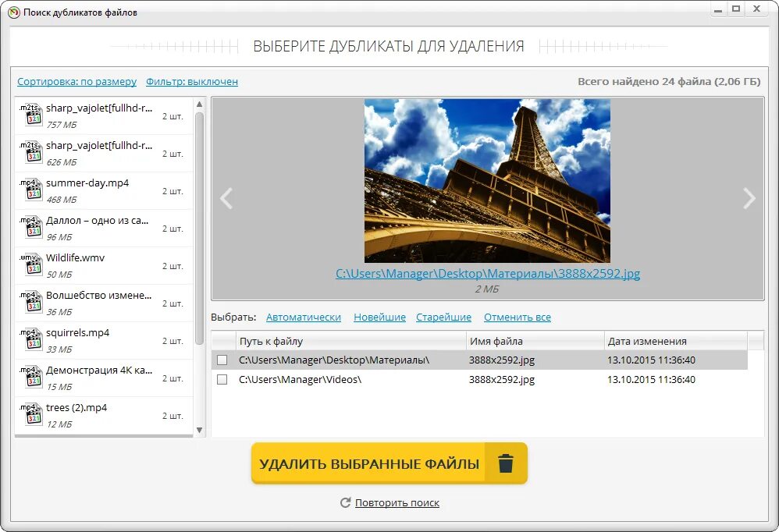Open the 3888x2592.jpg file path link
This screenshot has height=532, width=779.
point(487,274)
